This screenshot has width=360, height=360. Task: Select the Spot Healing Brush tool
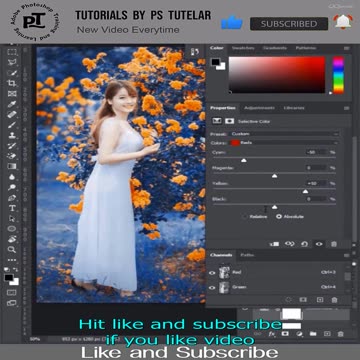[12, 114]
